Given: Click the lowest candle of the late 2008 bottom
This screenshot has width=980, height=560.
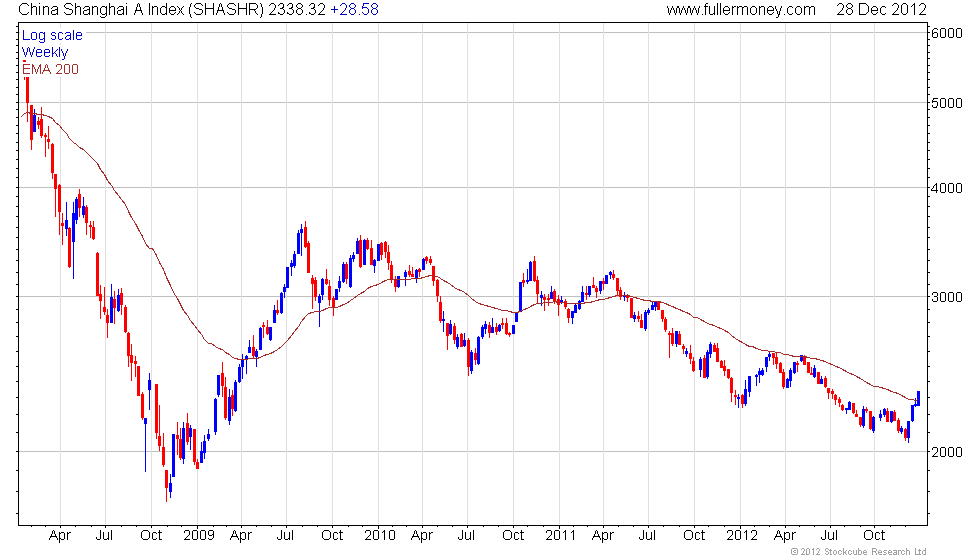Looking at the screenshot, I should (x=168, y=485).
